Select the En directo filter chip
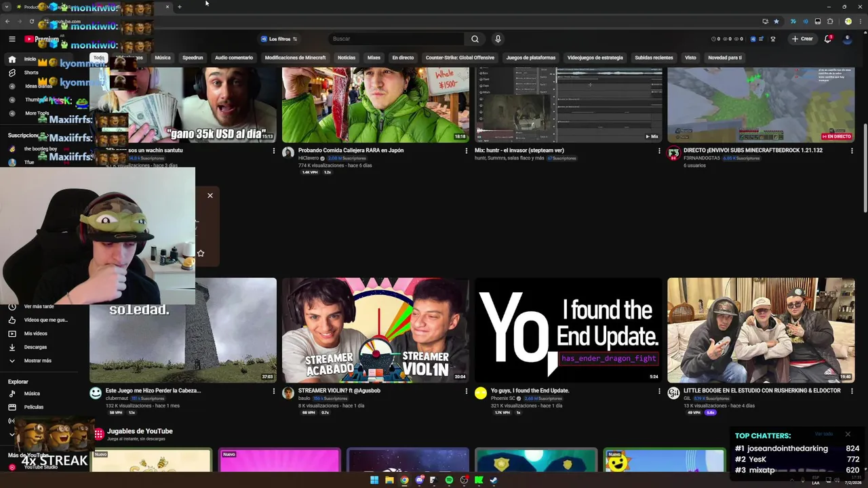Image resolution: width=868 pixels, height=488 pixels. click(x=403, y=58)
